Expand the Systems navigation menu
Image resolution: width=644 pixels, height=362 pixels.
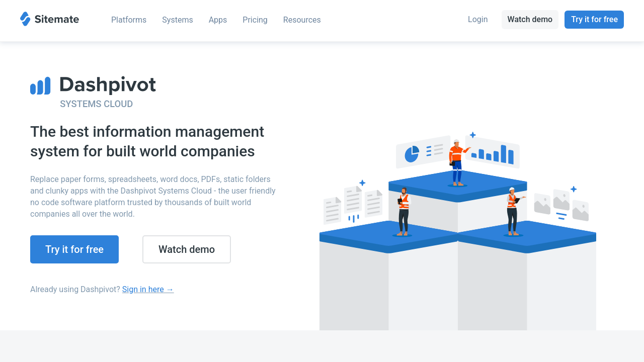coord(177,20)
